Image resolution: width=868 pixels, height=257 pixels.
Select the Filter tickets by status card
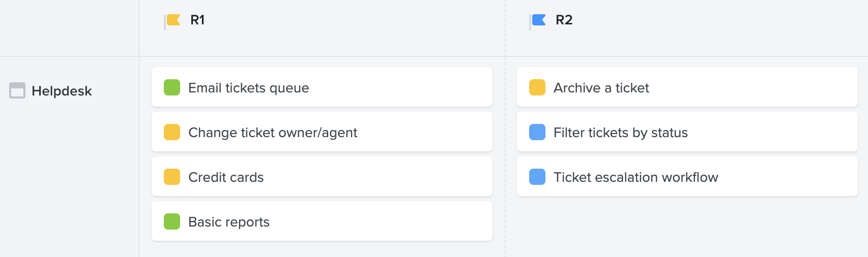tap(687, 132)
